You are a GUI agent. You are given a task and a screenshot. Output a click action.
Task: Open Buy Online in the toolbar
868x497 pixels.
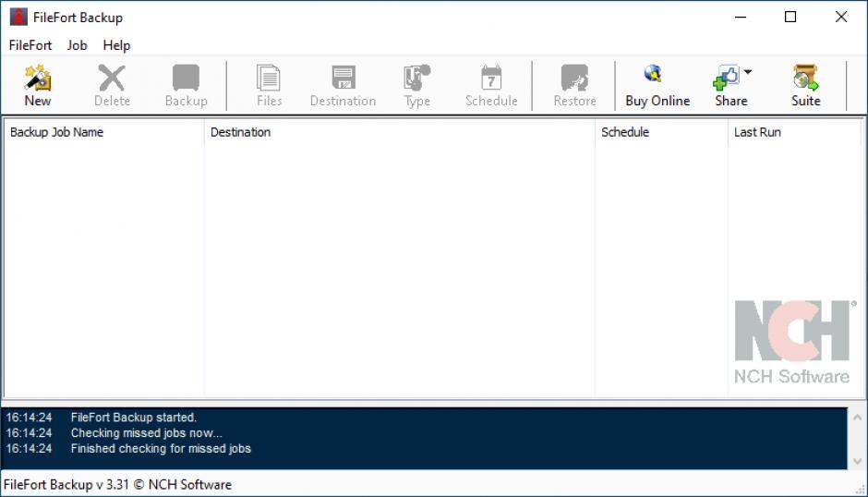tap(657, 85)
